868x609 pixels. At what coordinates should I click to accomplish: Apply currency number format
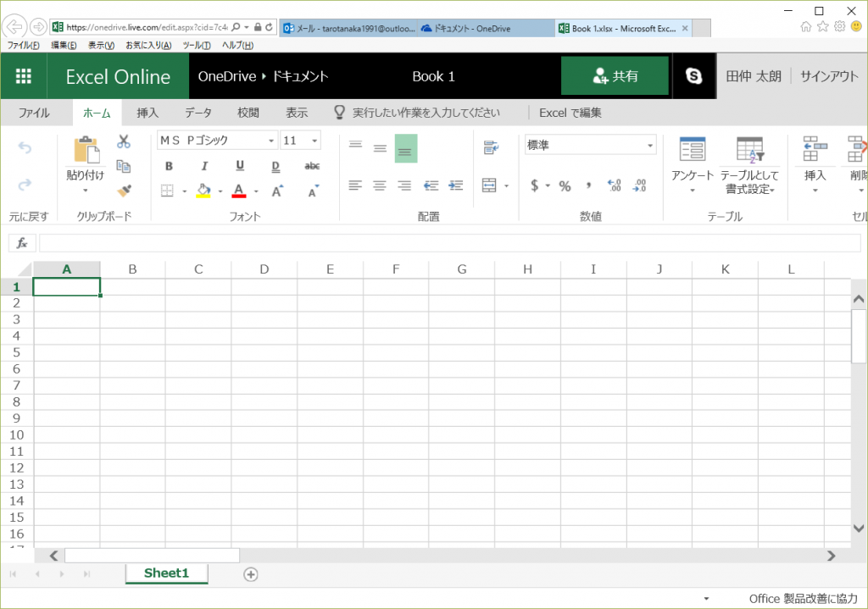[x=534, y=185]
